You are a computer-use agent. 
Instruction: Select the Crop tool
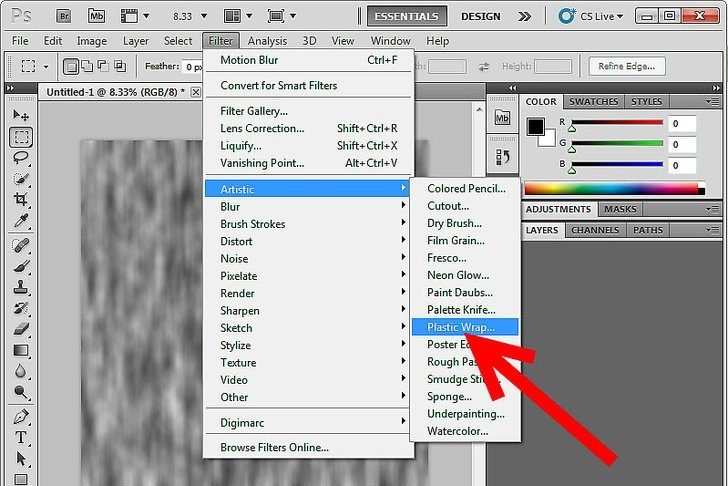tap(21, 200)
